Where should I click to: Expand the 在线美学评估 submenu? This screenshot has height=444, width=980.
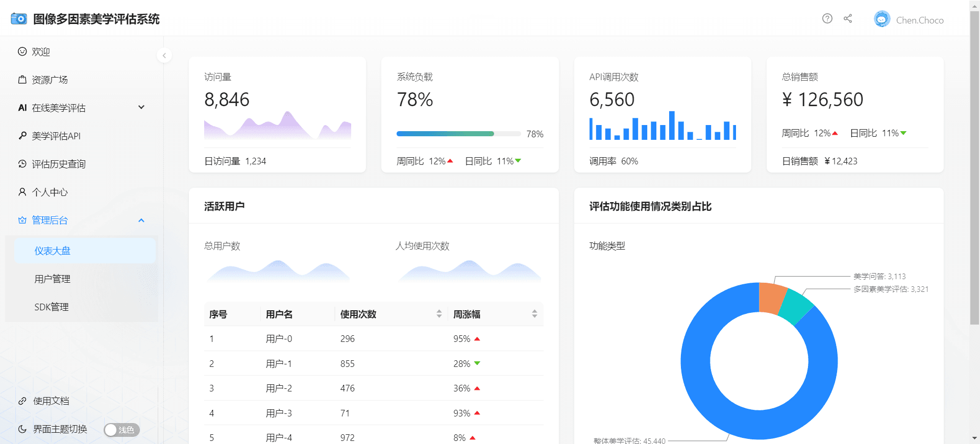tap(82, 108)
